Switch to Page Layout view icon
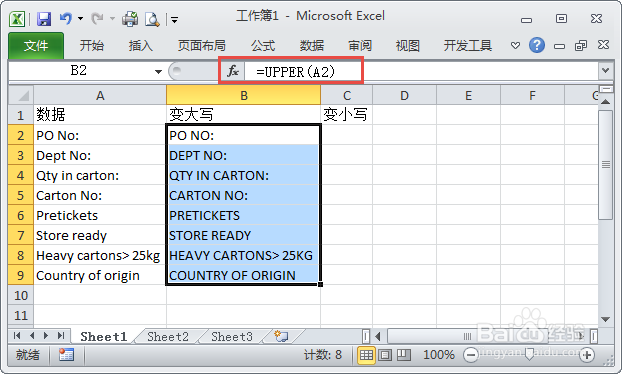 pos(385,355)
